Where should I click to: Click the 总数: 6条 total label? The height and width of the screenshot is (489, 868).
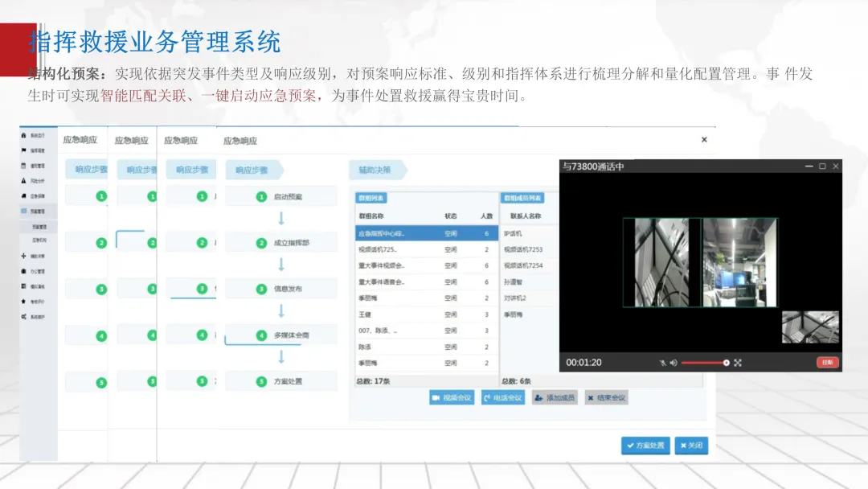516,381
